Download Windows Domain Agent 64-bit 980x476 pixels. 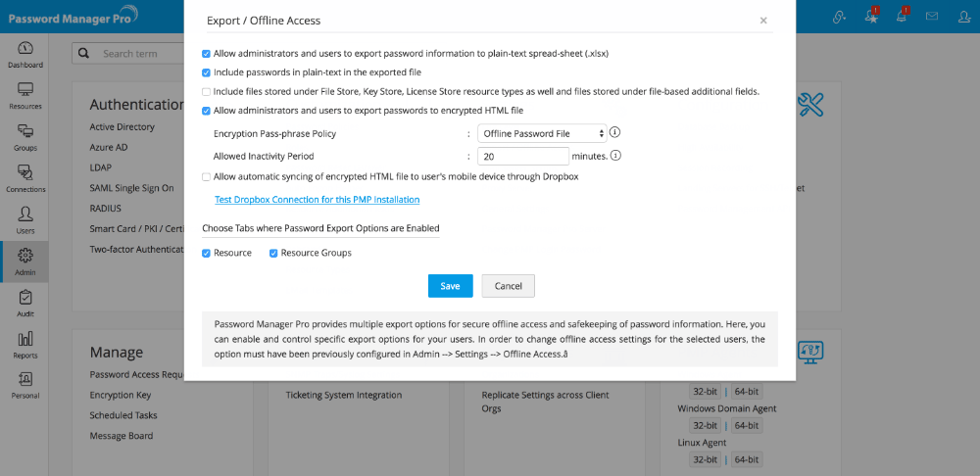[x=746, y=425]
